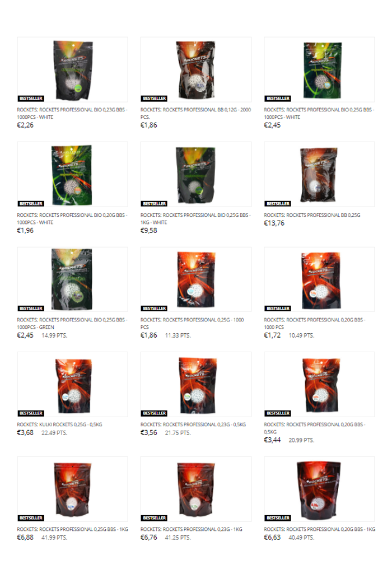This screenshot has height=588, width=392.
Task: Follow the Rockets Professional 0,20g BBs 1000 pcs link
Action: [x=314, y=323]
